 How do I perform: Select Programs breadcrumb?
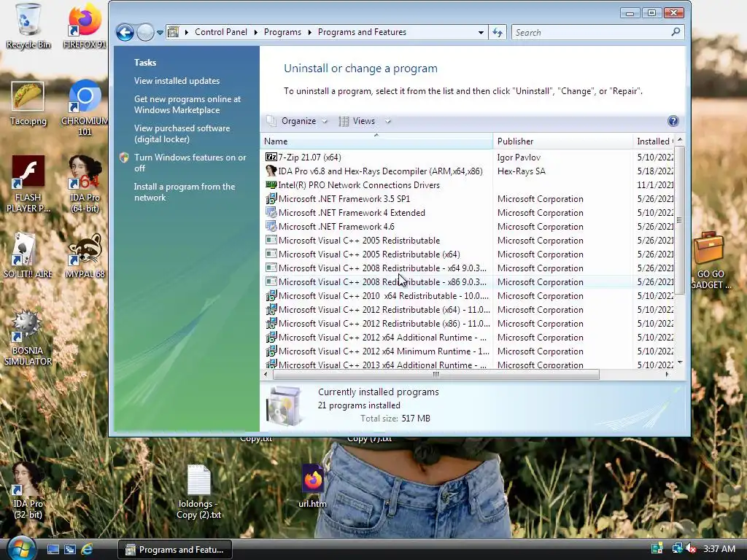(282, 32)
